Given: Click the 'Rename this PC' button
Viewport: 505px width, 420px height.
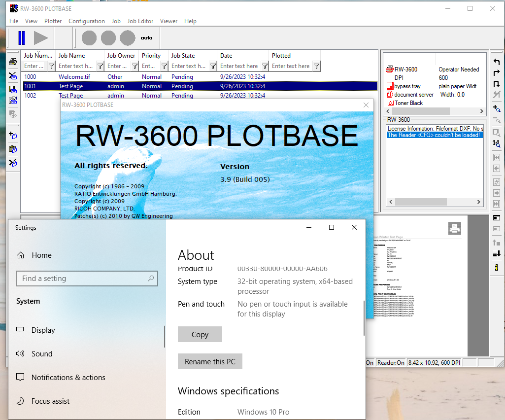Looking at the screenshot, I should click(x=210, y=361).
